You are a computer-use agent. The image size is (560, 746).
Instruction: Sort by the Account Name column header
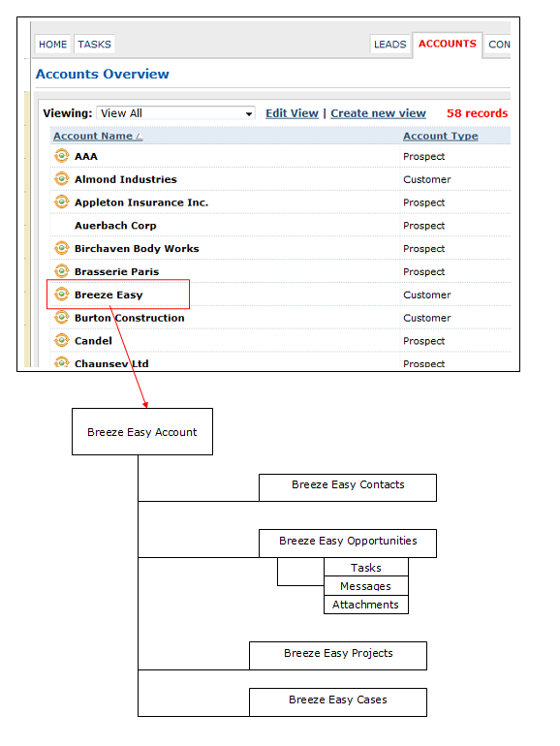point(98,136)
